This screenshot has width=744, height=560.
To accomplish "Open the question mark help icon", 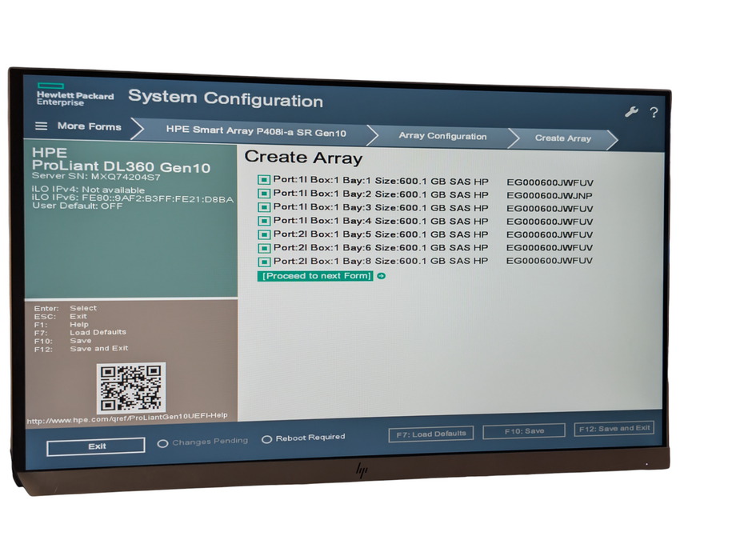I will click(x=654, y=113).
